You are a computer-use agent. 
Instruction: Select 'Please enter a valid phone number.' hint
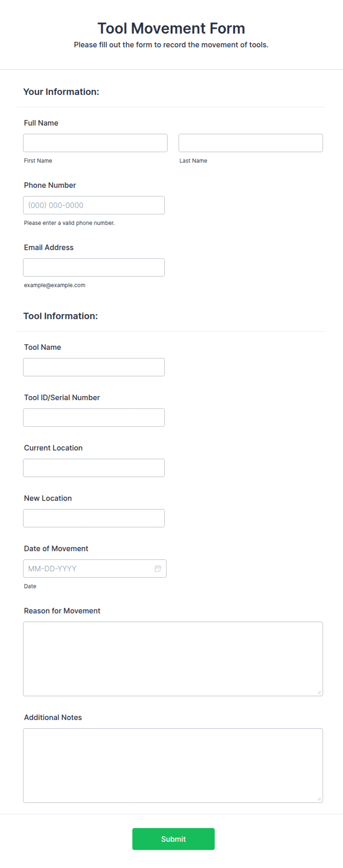(69, 223)
